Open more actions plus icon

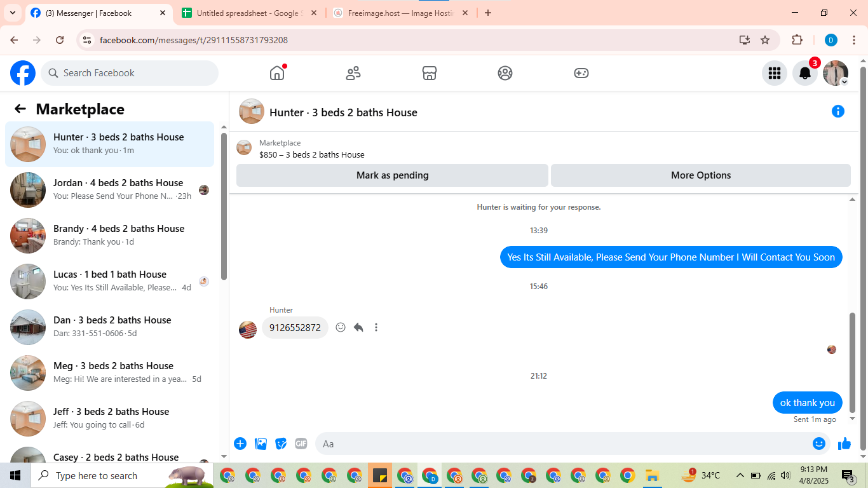pos(240,444)
